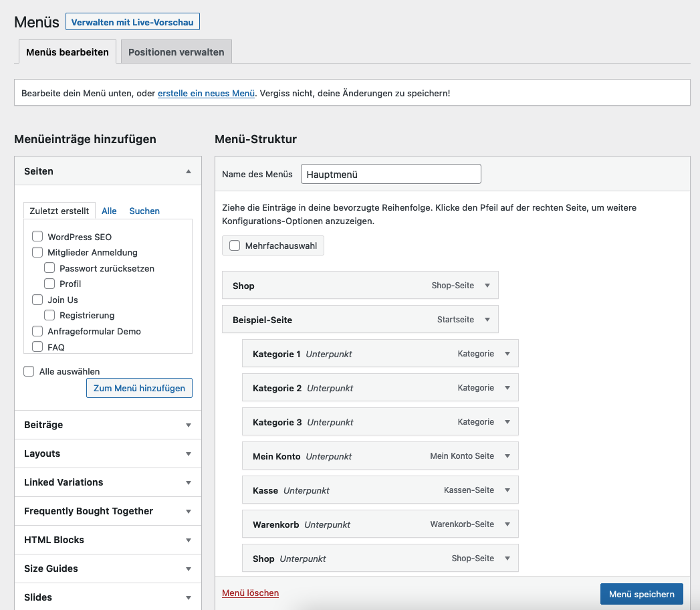This screenshot has width=700, height=610.
Task: Expand the Beiträge section
Action: click(108, 425)
